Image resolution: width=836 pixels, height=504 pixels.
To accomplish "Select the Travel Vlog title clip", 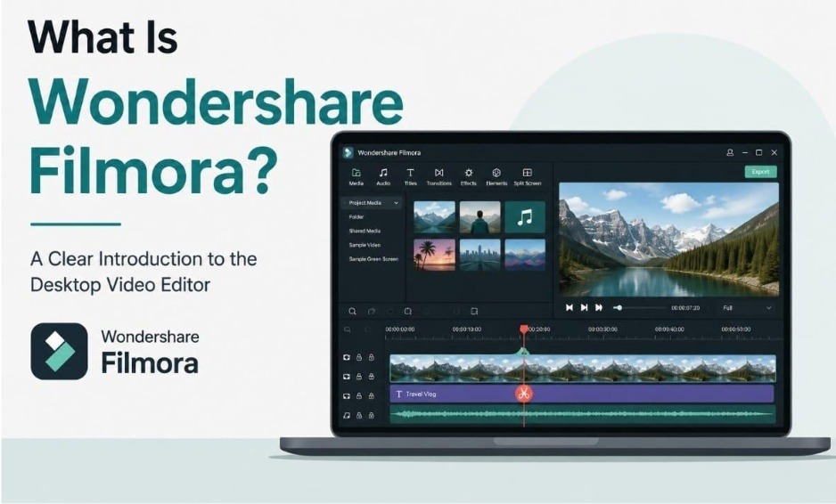I will [582, 394].
